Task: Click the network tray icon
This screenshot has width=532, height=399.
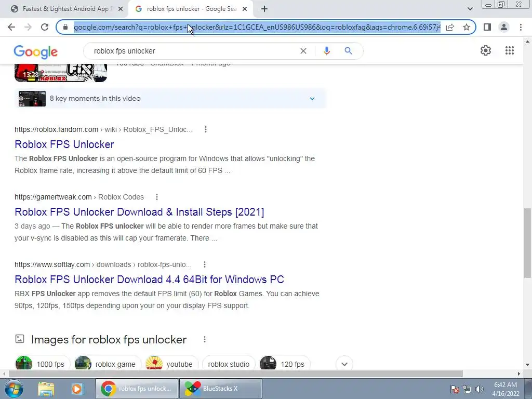Action: coord(467,389)
